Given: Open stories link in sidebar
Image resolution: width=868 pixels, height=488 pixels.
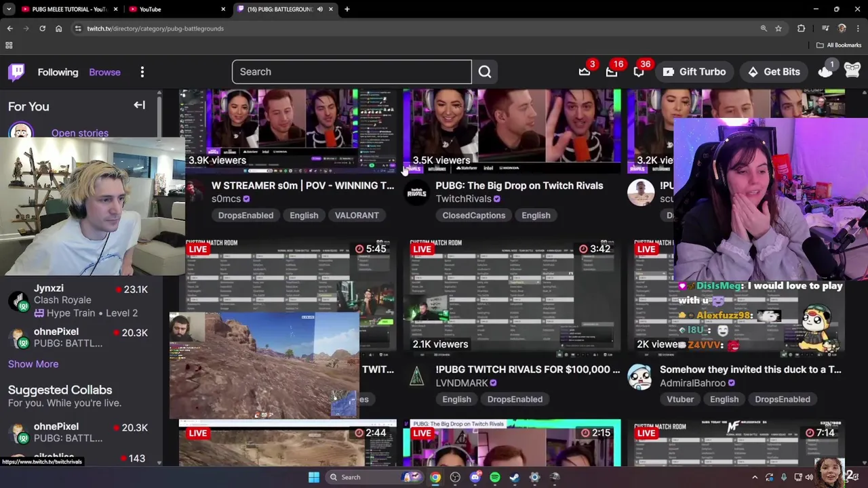Looking at the screenshot, I should [x=80, y=133].
